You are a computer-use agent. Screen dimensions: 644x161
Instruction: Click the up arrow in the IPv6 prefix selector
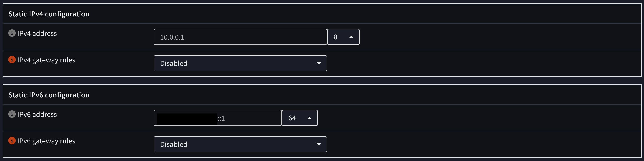point(309,118)
